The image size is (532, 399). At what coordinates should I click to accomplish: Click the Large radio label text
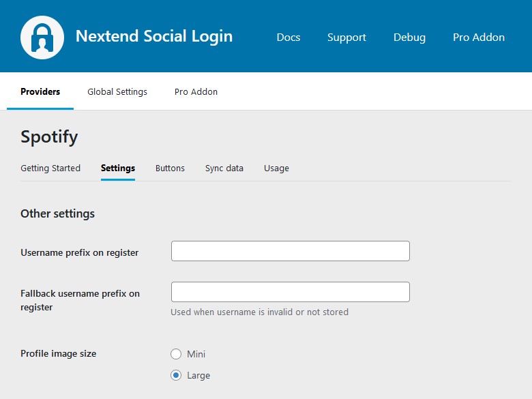point(198,376)
